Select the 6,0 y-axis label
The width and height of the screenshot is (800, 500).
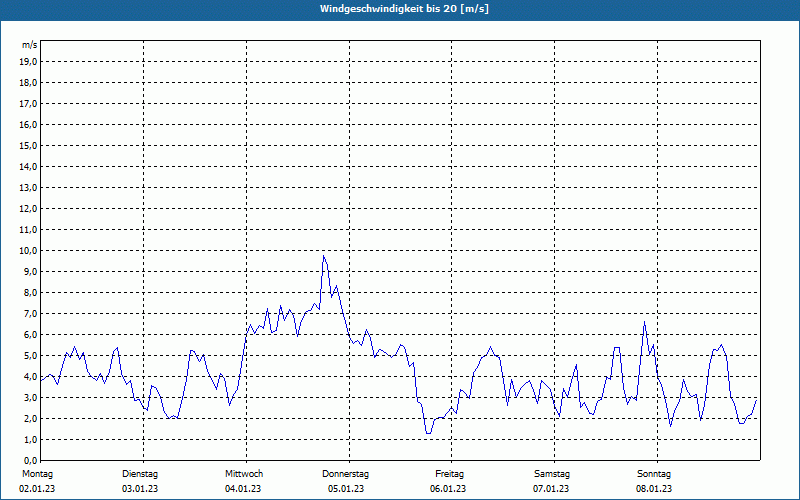pyautogui.click(x=30, y=335)
